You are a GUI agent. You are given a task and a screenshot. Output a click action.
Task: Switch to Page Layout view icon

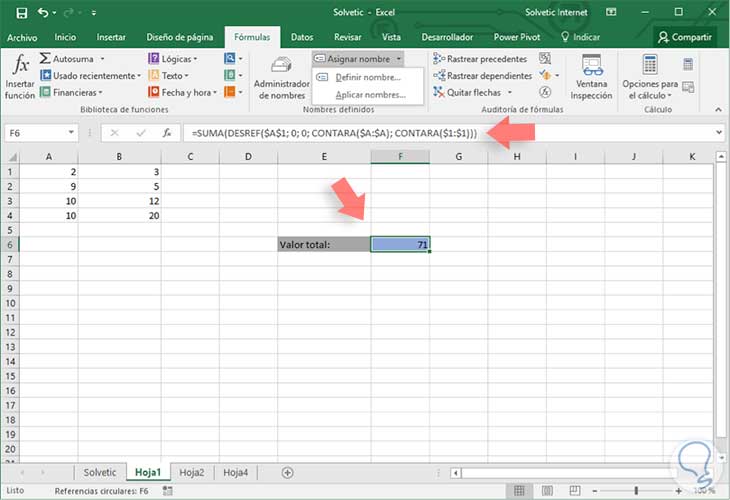point(547,490)
